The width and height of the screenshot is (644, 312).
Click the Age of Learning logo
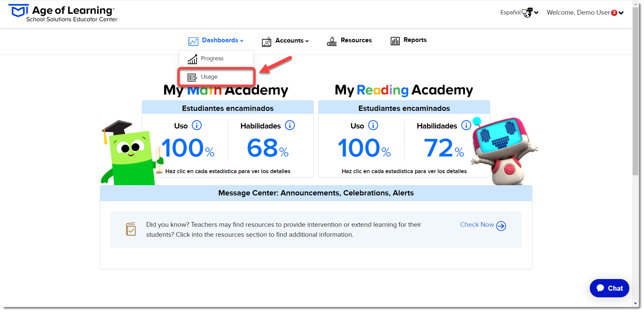pyautogui.click(x=63, y=13)
